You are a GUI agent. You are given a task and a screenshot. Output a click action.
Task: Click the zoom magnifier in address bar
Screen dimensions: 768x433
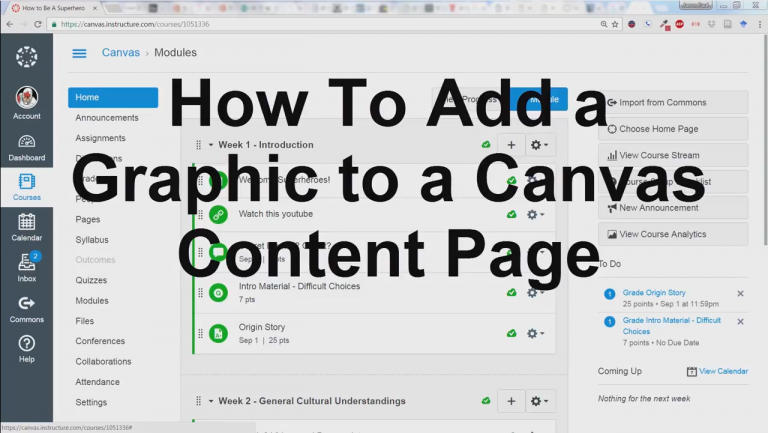click(x=604, y=24)
